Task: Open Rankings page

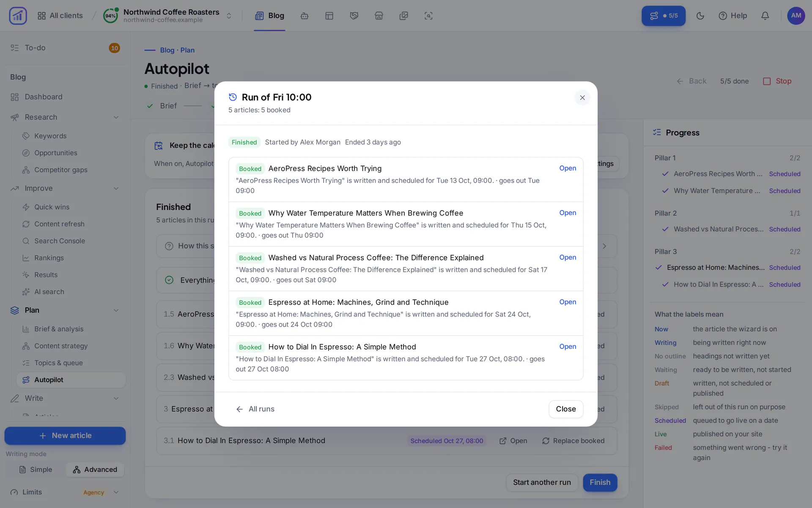Action: (71, 258)
